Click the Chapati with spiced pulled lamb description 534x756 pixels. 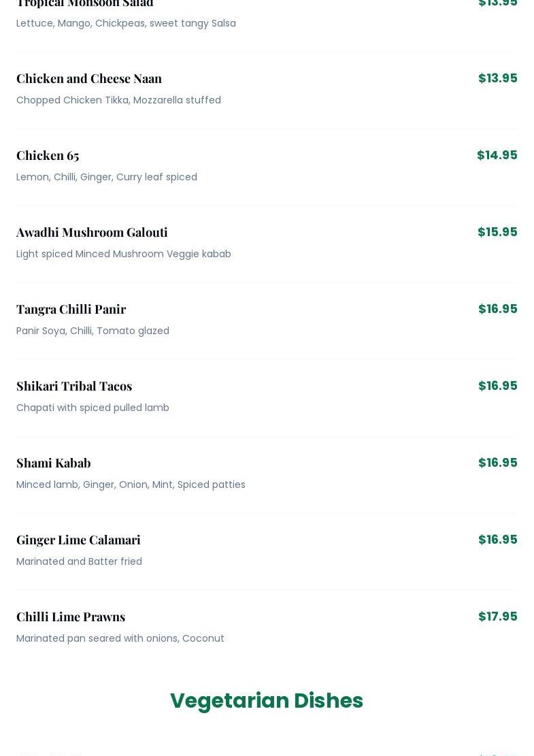click(x=93, y=408)
